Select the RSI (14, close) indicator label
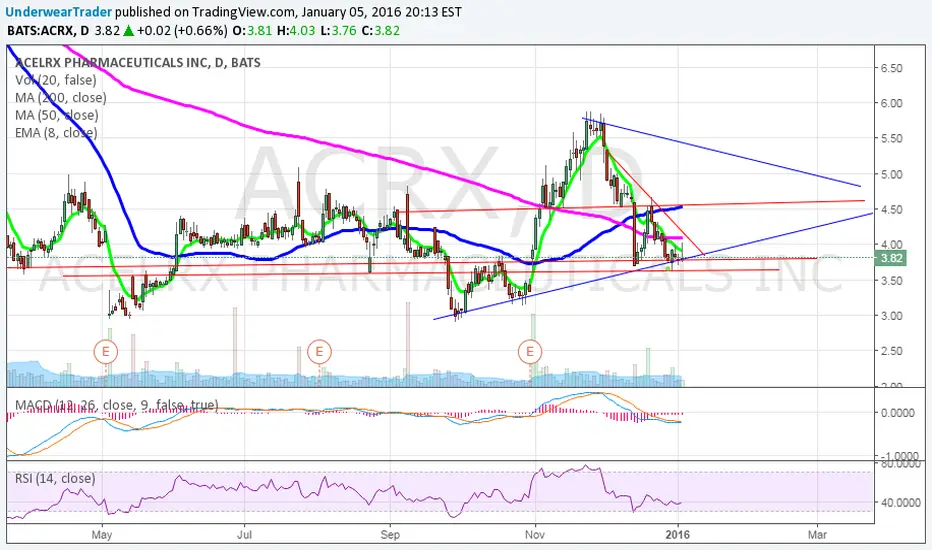932x550 pixels. [x=55, y=478]
